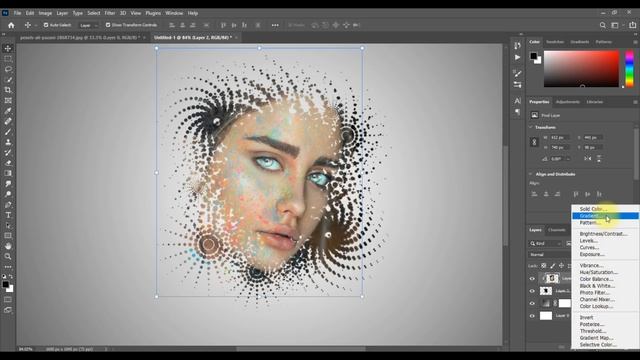Open the Auto-Select Layer dropdown
The width and height of the screenshot is (640, 360).
(88, 25)
